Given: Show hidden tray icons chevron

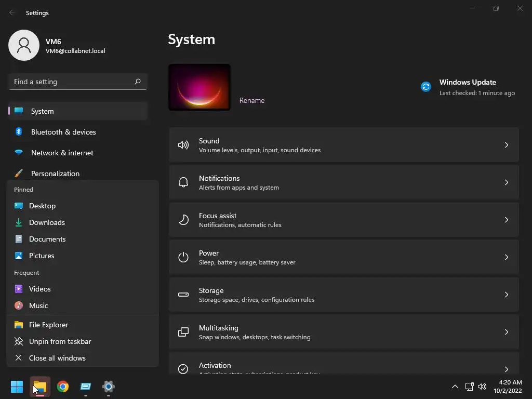Looking at the screenshot, I should click(455, 387).
